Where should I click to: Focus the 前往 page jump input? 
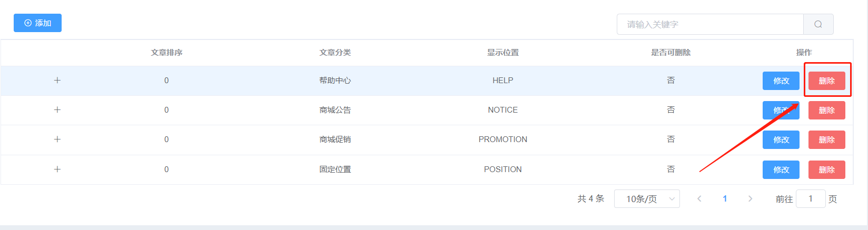click(811, 199)
